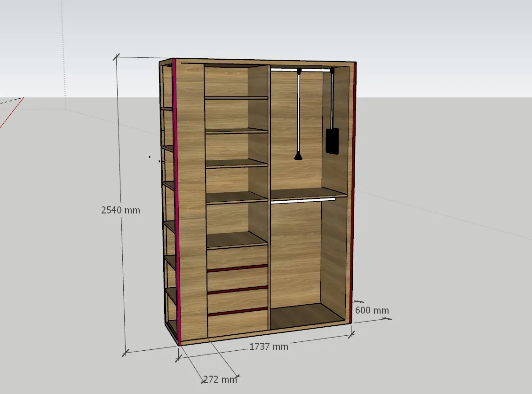Pick the 272 mm dimension label
Image resolution: width=532 pixels, height=394 pixels.
click(x=220, y=379)
